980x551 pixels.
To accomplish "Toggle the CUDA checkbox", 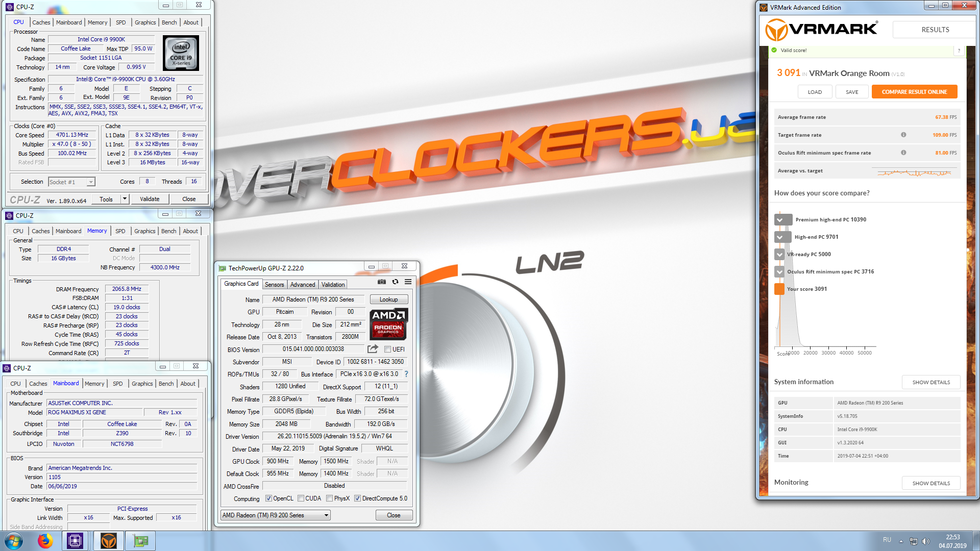I will (x=301, y=498).
